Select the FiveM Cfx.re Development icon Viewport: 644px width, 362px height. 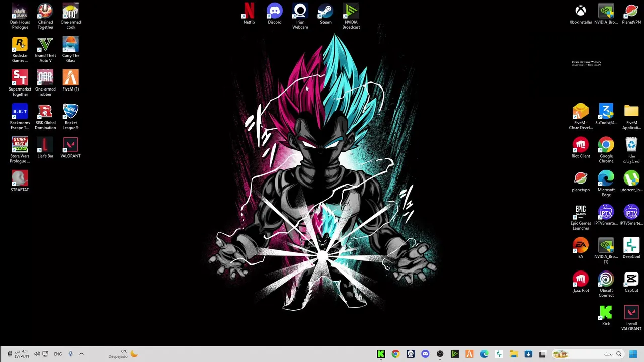(x=581, y=117)
